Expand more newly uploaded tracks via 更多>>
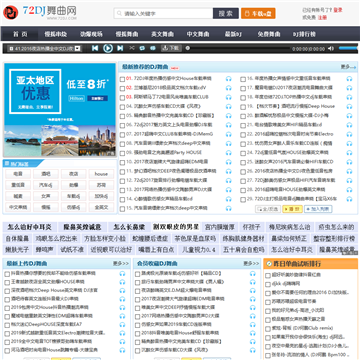 click(121, 263)
